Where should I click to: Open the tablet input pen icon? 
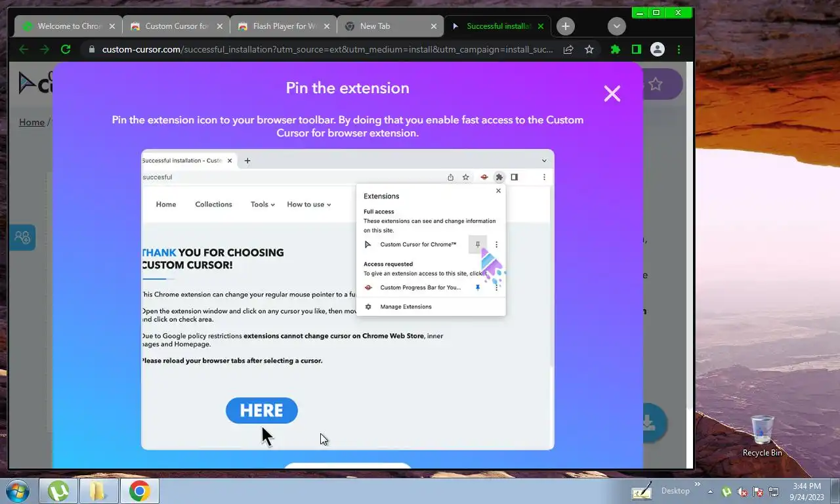point(642,491)
